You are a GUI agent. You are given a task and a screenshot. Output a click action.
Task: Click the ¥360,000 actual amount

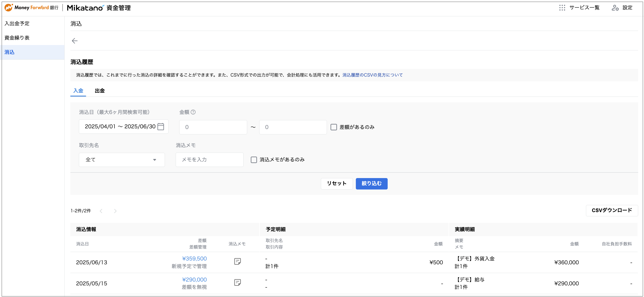coord(566,262)
